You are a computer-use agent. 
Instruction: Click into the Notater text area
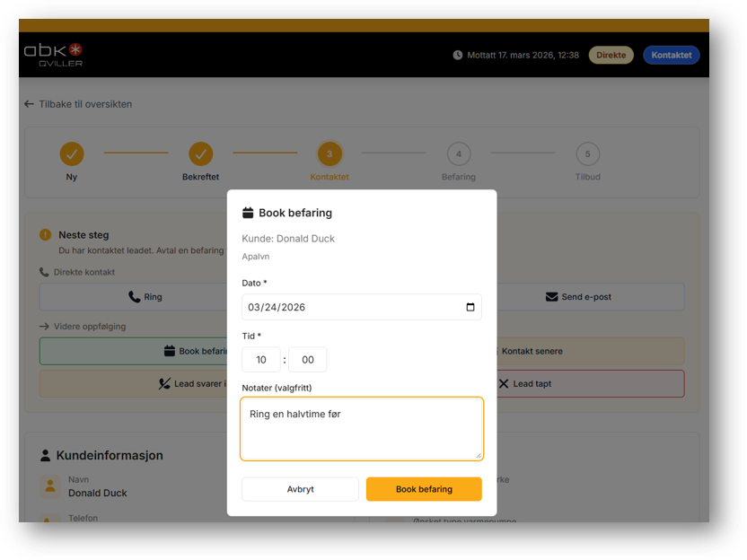pyautogui.click(x=361, y=429)
